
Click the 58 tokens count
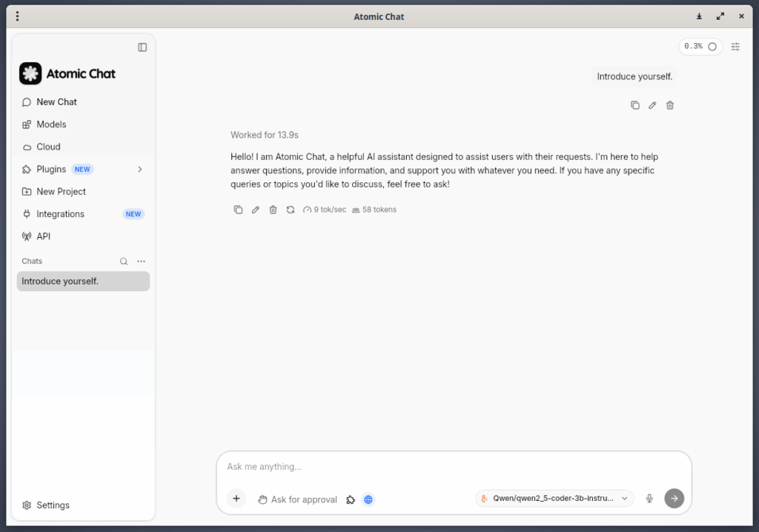point(374,210)
